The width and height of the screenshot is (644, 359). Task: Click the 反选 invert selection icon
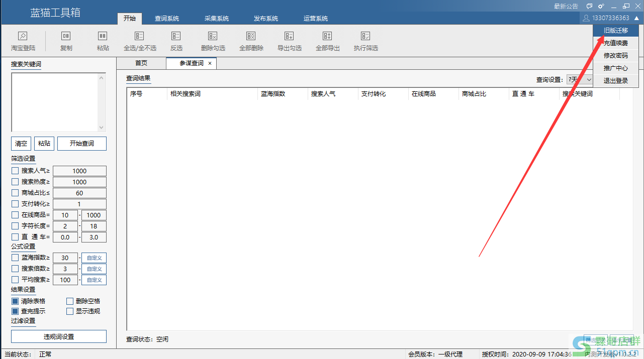[x=176, y=36]
